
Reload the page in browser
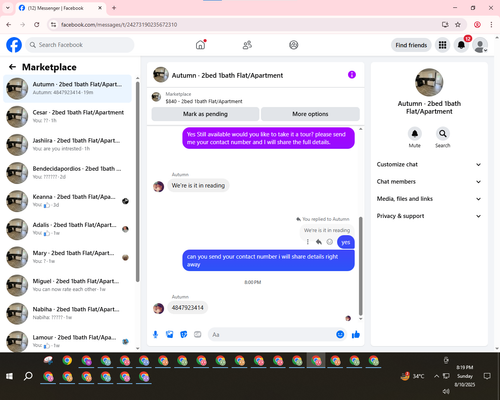(x=37, y=24)
